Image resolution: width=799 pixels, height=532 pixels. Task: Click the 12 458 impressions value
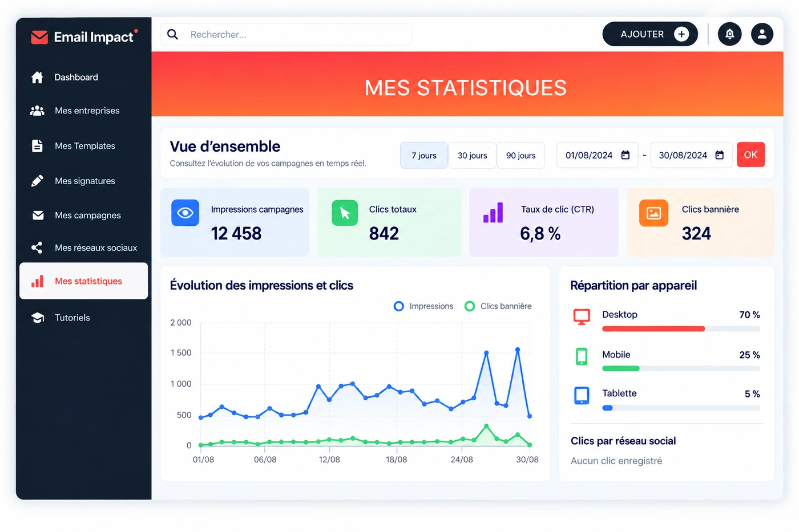click(236, 233)
